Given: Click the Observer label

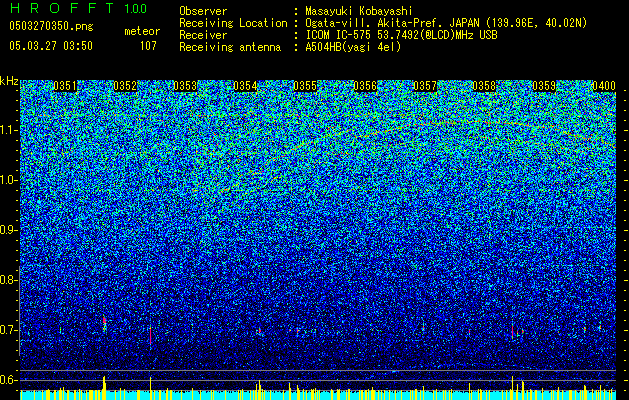Looking at the screenshot, I should pos(203,11).
